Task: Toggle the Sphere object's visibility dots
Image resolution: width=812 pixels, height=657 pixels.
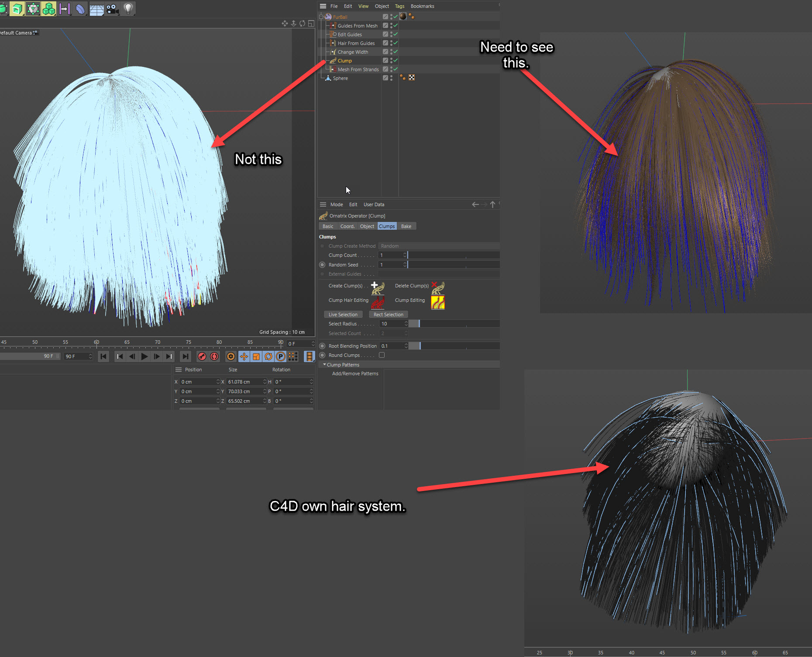Action: (x=391, y=78)
